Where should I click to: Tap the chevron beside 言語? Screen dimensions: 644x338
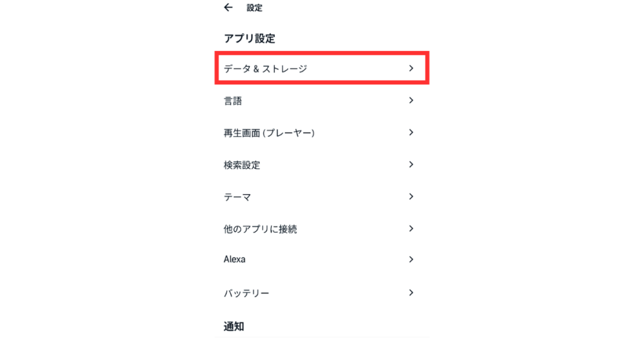pyautogui.click(x=411, y=100)
